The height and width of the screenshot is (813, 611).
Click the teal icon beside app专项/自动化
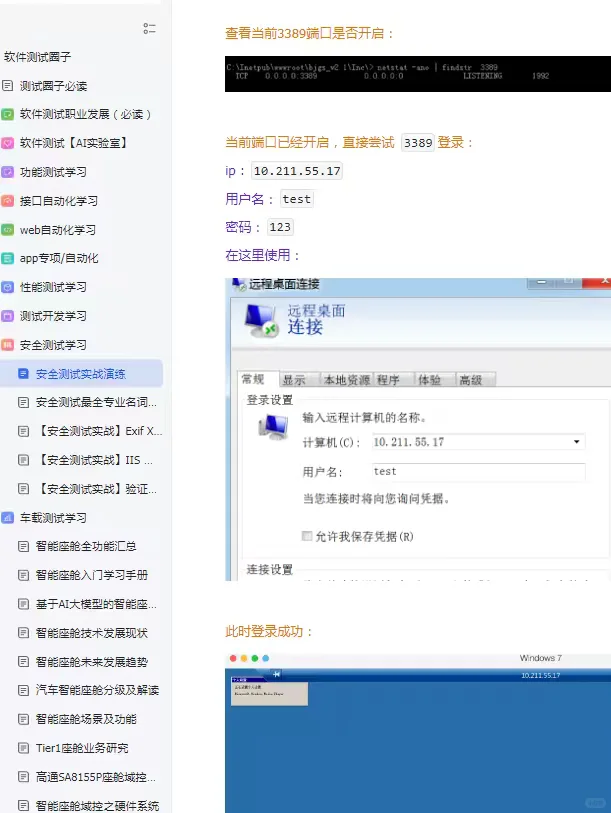pos(8,258)
